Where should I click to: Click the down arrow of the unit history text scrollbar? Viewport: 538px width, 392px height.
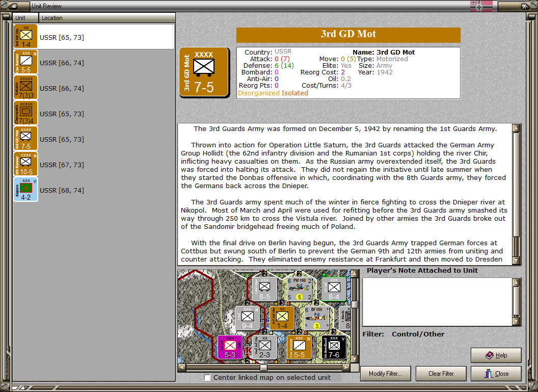(516, 260)
